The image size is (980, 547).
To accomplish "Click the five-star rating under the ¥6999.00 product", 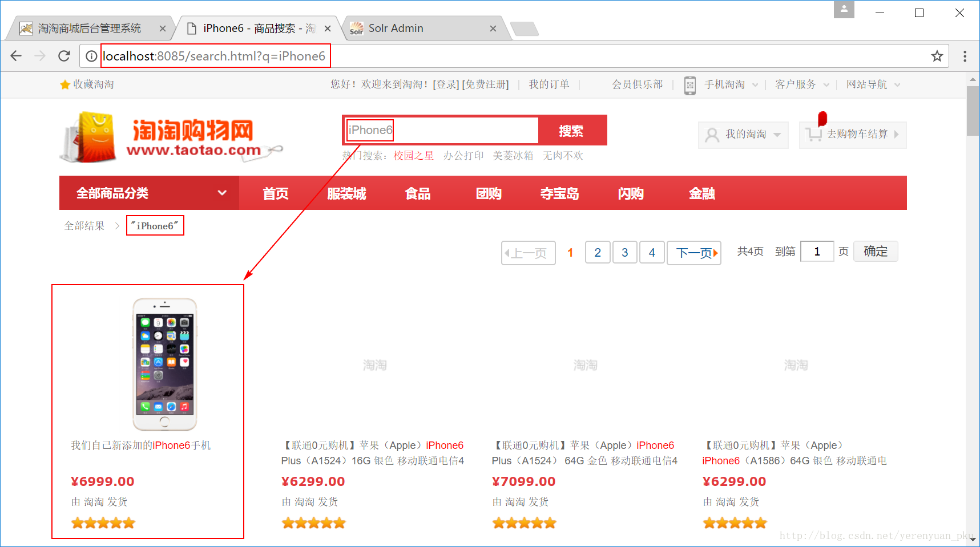I will [x=103, y=523].
